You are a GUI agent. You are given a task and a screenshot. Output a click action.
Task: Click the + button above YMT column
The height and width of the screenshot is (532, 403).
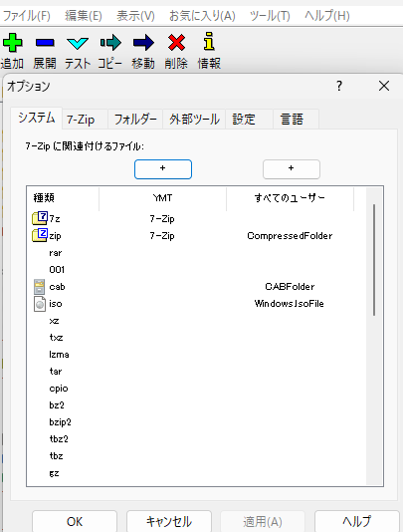(x=163, y=169)
